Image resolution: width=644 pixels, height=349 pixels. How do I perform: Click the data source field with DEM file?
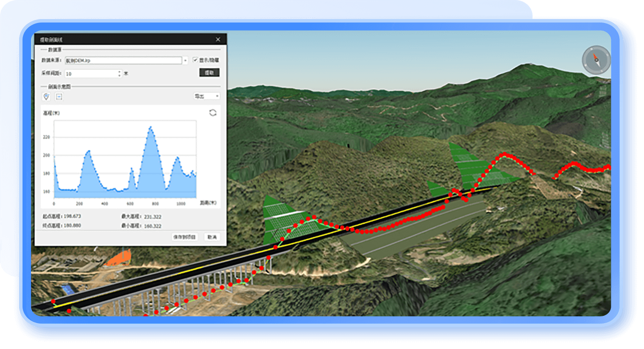point(123,61)
